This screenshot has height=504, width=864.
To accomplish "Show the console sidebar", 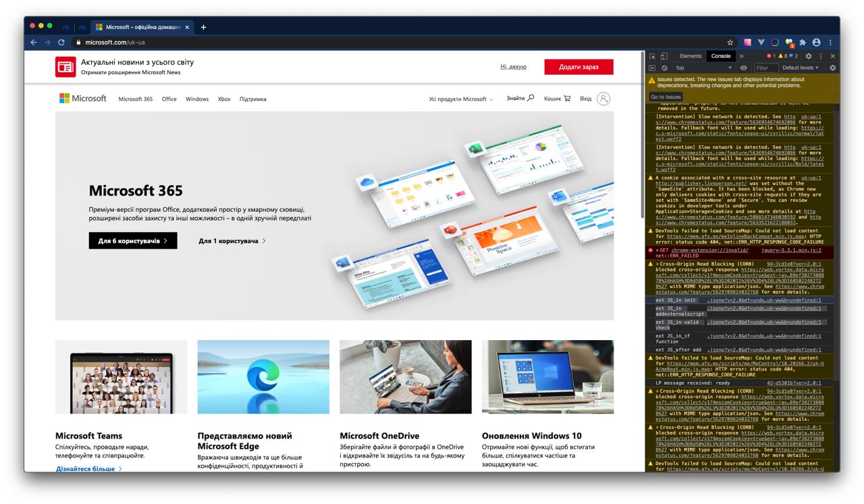I will (x=652, y=68).
